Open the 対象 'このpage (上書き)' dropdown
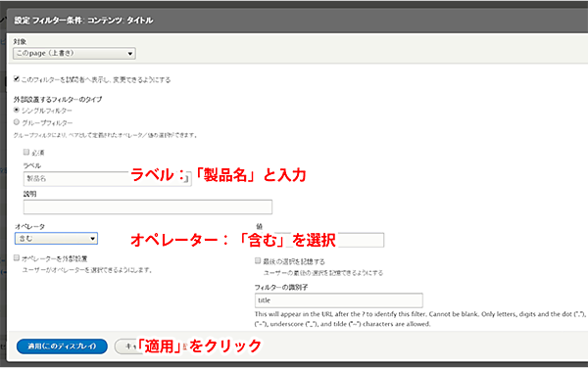The image size is (588, 368). click(74, 54)
